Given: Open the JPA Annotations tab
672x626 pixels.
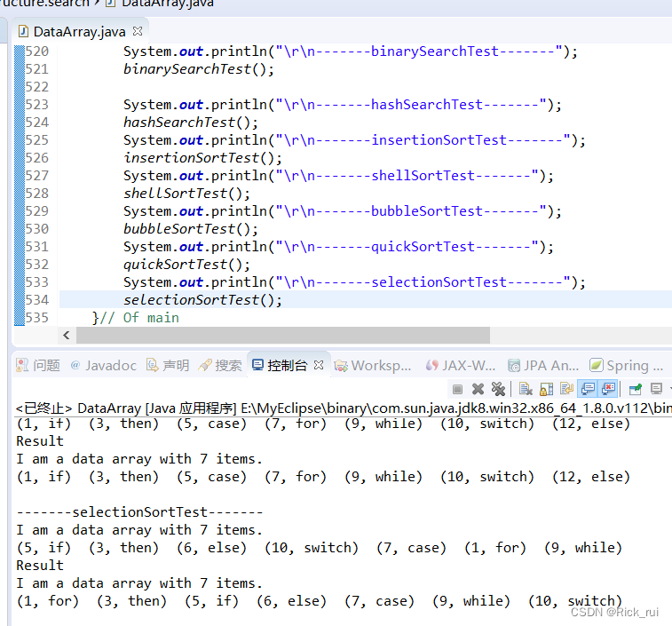Looking at the screenshot, I should point(543,365).
